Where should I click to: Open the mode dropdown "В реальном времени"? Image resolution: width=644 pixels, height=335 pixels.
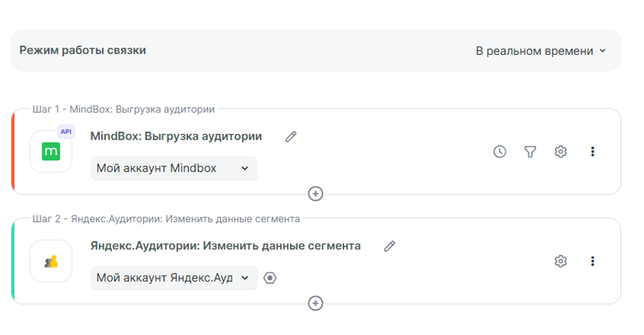pos(541,51)
